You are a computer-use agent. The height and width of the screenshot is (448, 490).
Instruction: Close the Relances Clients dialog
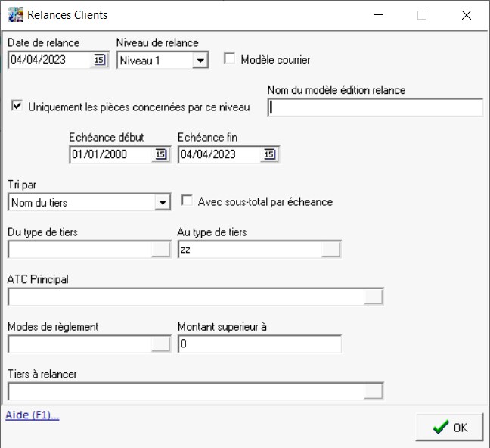[466, 14]
